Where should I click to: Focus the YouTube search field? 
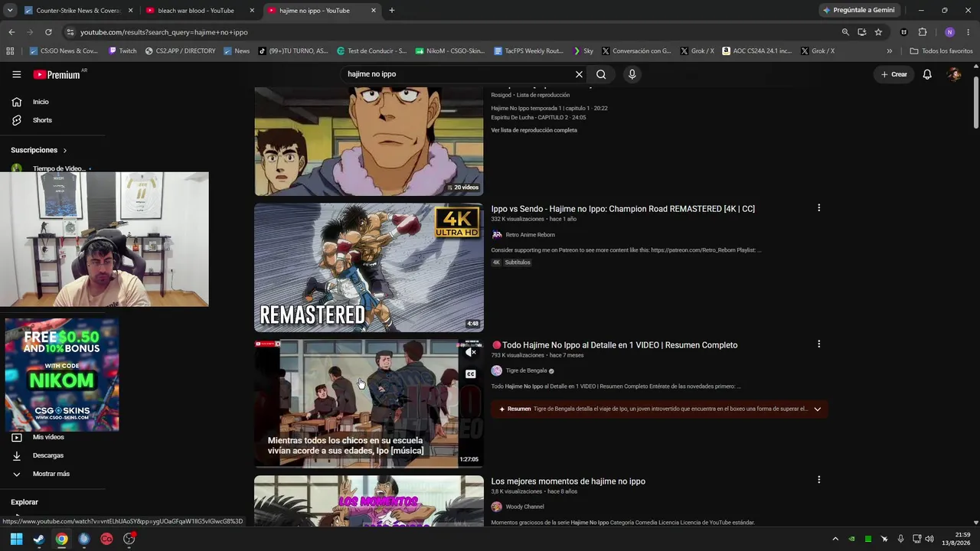point(458,74)
